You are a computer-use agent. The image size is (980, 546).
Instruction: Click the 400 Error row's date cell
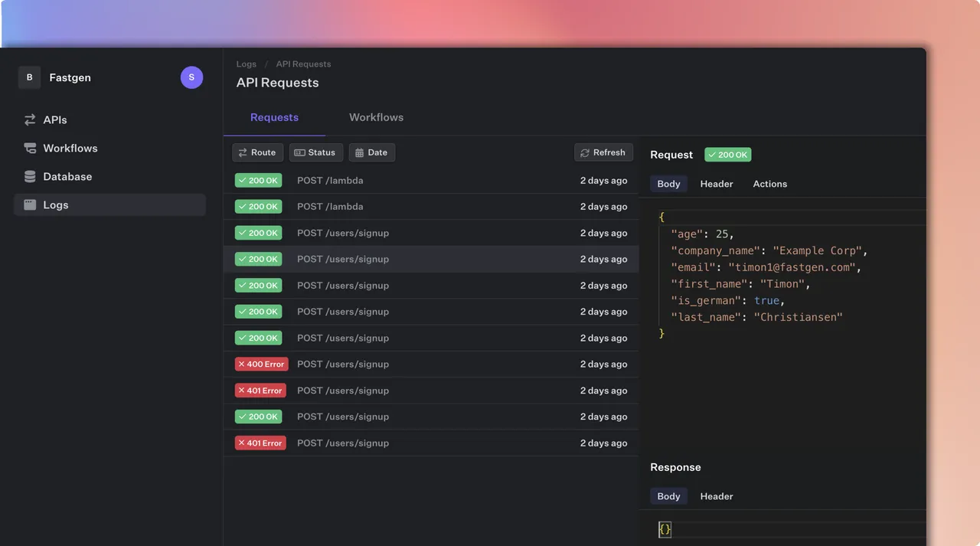pos(603,364)
